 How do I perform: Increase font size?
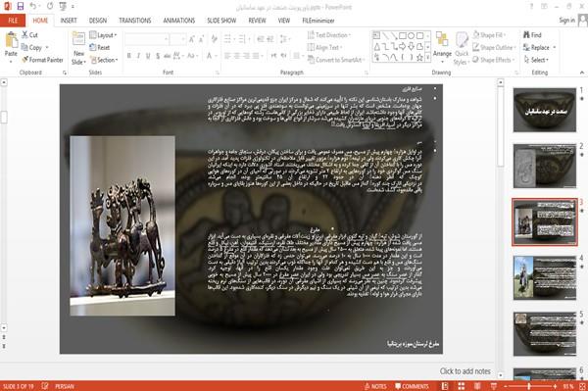click(192, 39)
